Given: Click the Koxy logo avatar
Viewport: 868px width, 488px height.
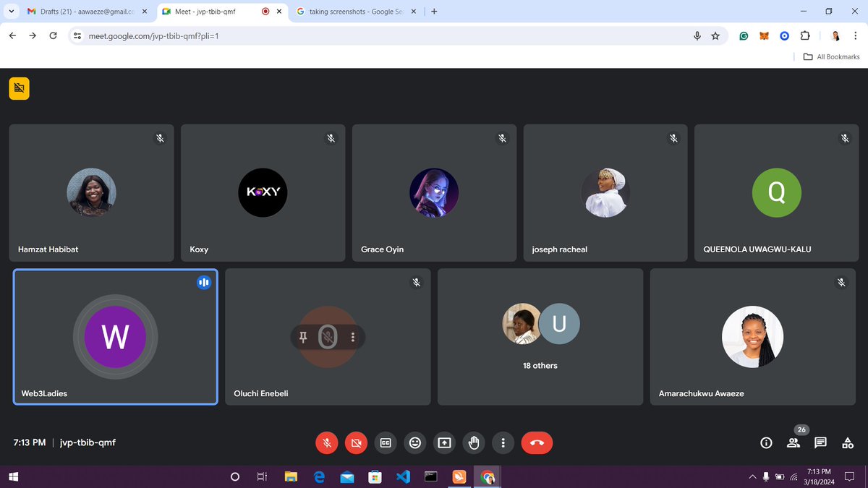Looking at the screenshot, I should pyautogui.click(x=263, y=192).
